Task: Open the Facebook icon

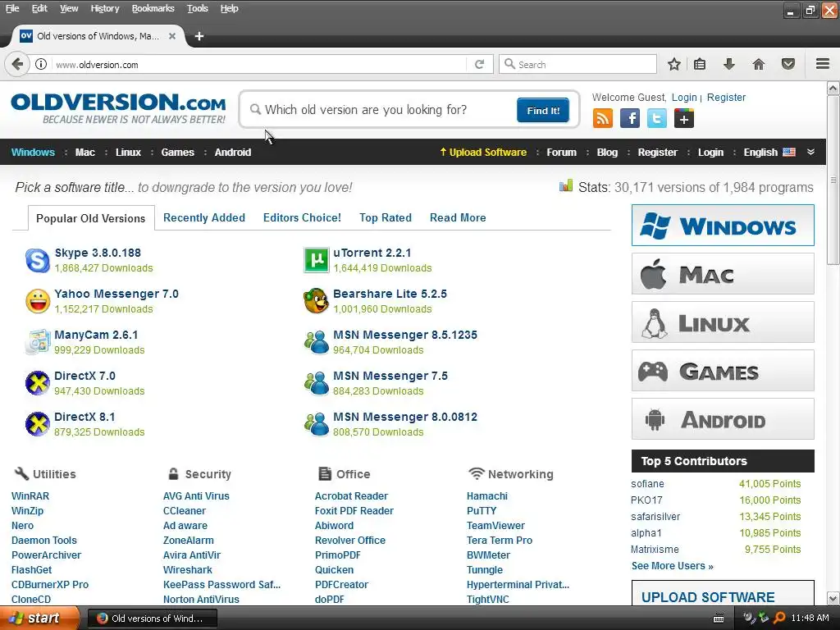Action: [x=630, y=118]
